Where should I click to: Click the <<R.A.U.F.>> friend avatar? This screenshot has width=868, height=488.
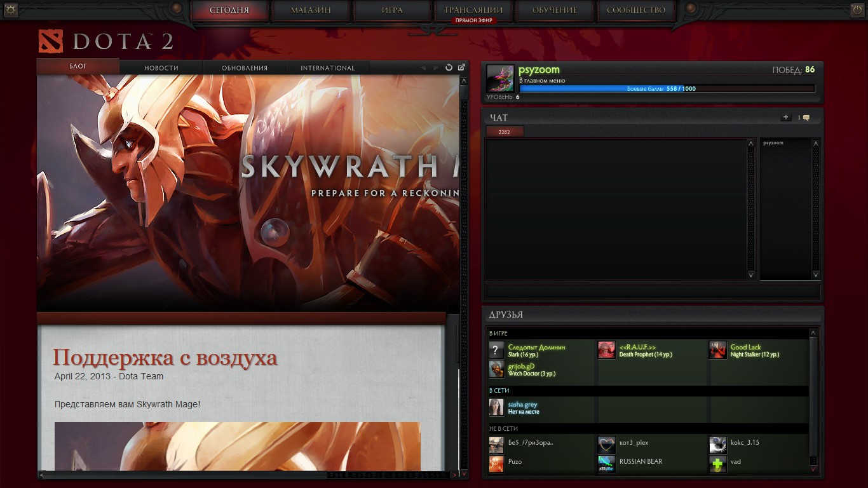pos(607,350)
